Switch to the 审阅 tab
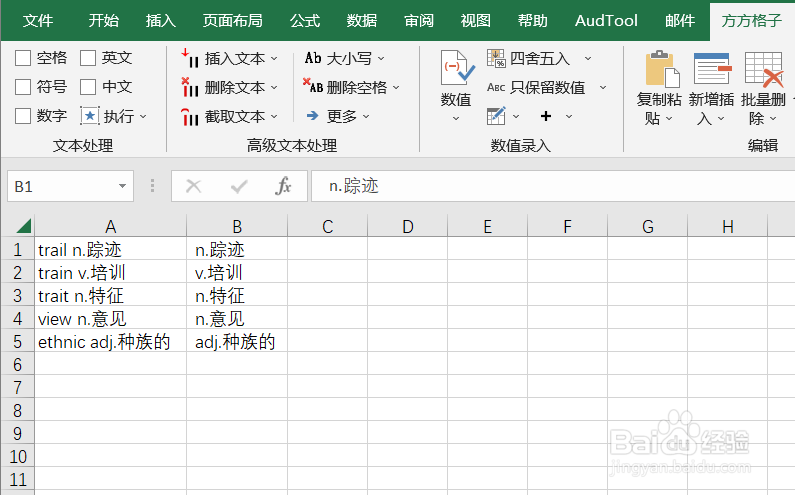Image resolution: width=795 pixels, height=495 pixels. click(x=419, y=21)
